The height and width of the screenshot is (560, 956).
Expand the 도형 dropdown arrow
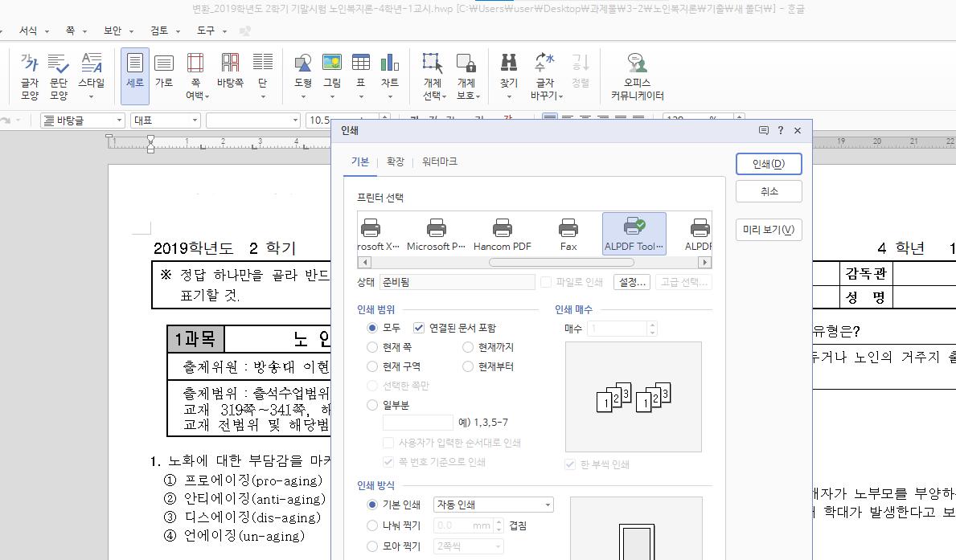tap(303, 97)
